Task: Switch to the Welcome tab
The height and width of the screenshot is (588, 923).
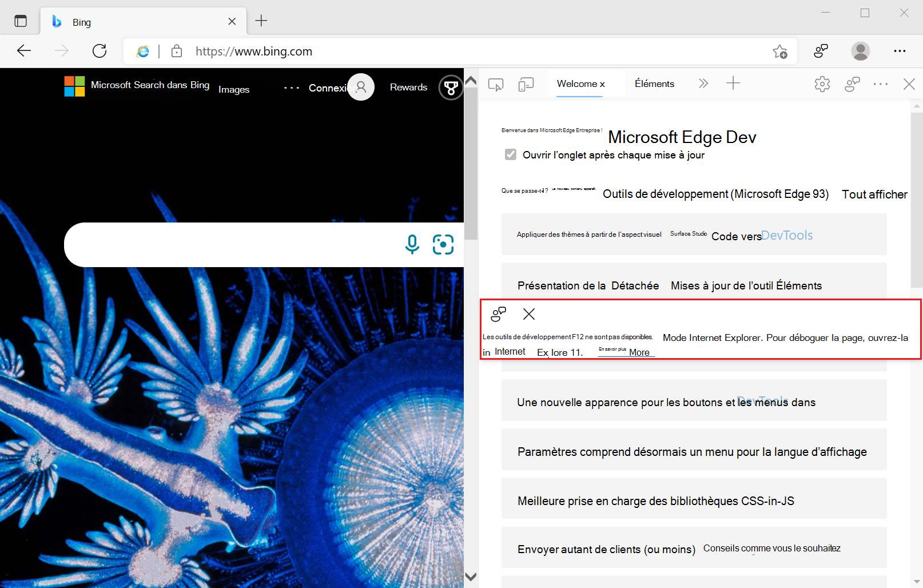Action: click(x=580, y=84)
